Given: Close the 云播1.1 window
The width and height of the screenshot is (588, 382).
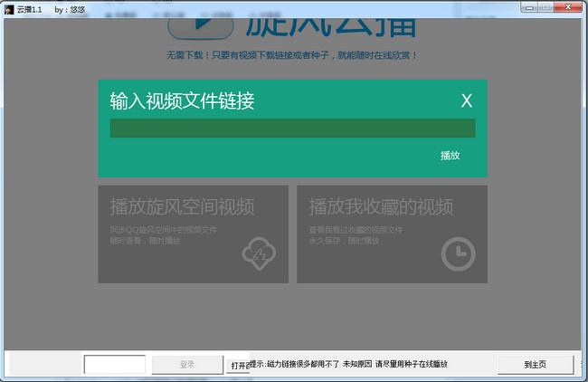Looking at the screenshot, I should [x=568, y=7].
